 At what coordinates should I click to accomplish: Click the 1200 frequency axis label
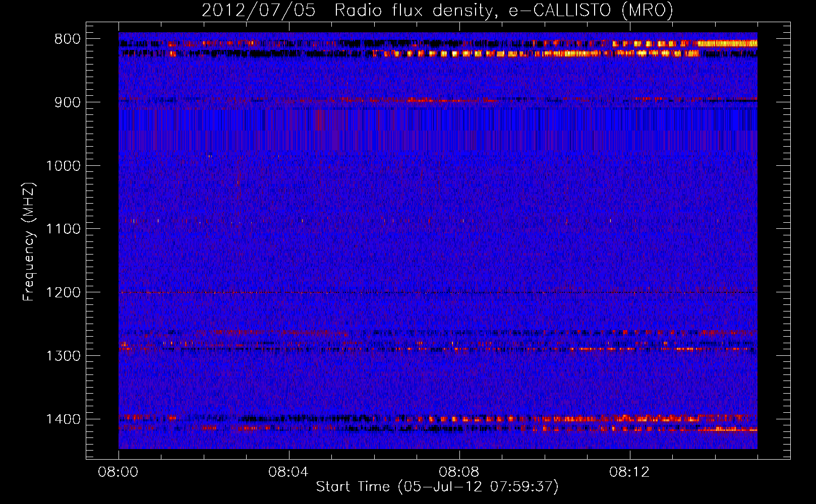pyautogui.click(x=63, y=292)
